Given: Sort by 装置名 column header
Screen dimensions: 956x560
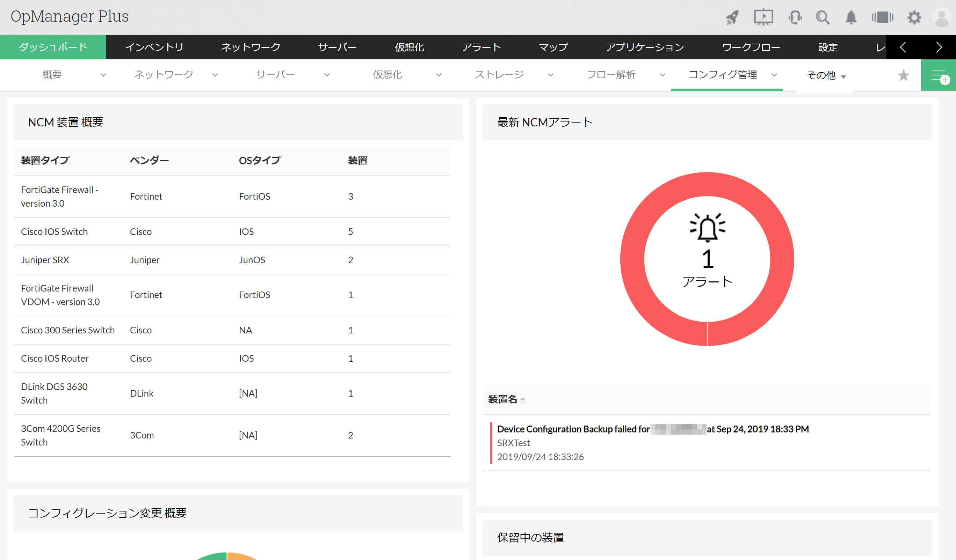Looking at the screenshot, I should 502,399.
